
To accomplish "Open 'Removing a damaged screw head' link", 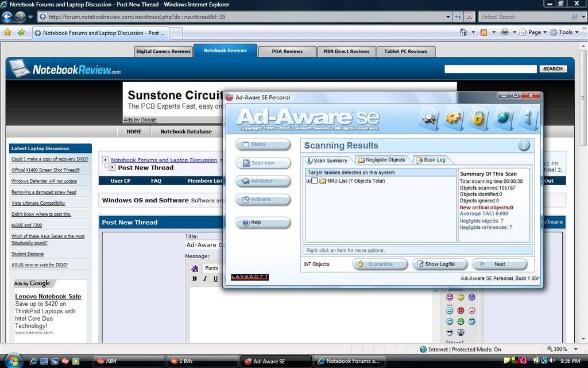I will [44, 192].
